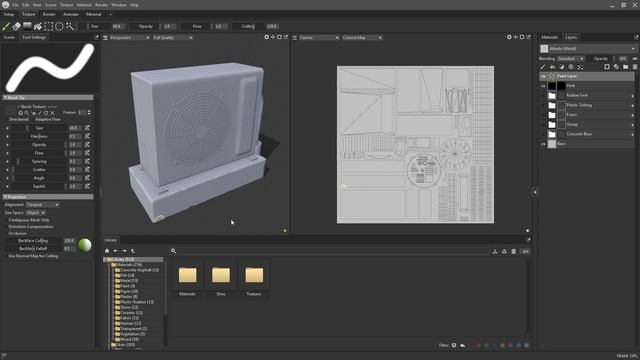Open canvas viewport settings gear icon
Screen dimensions: 640x360
(x=509, y=37)
